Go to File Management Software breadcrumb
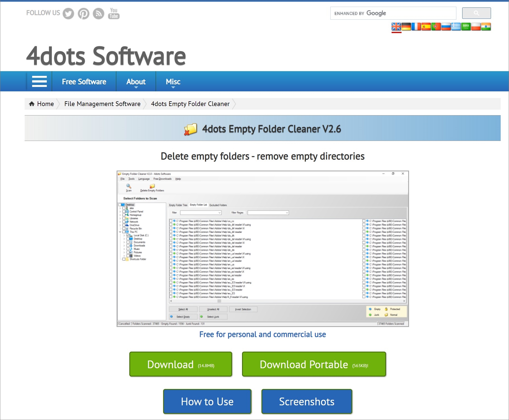This screenshot has height=420, width=509. (x=102, y=104)
